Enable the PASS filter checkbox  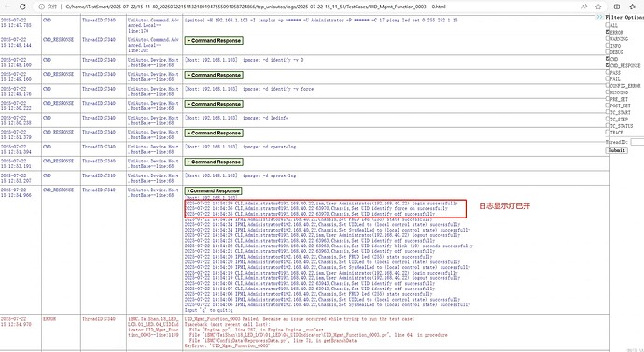click(608, 72)
